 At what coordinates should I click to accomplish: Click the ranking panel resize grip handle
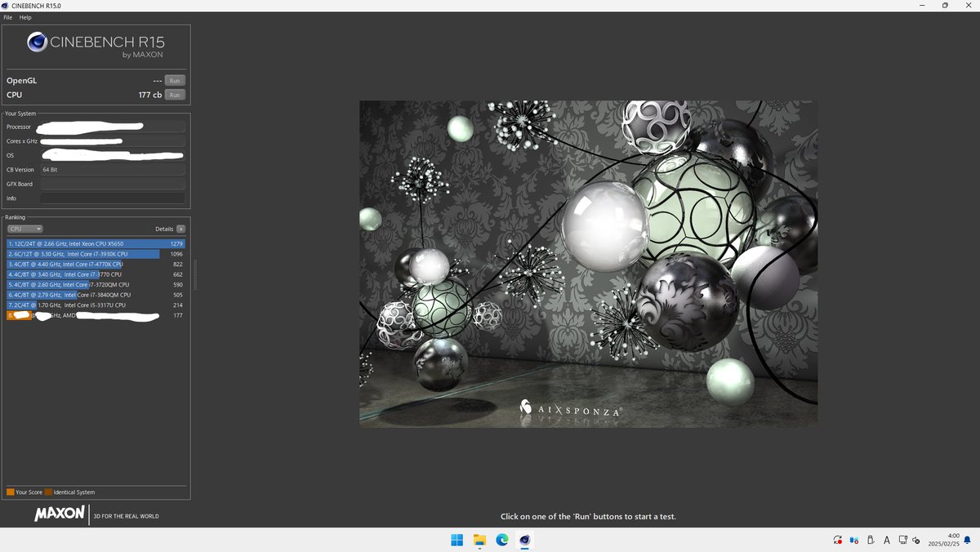point(194,274)
